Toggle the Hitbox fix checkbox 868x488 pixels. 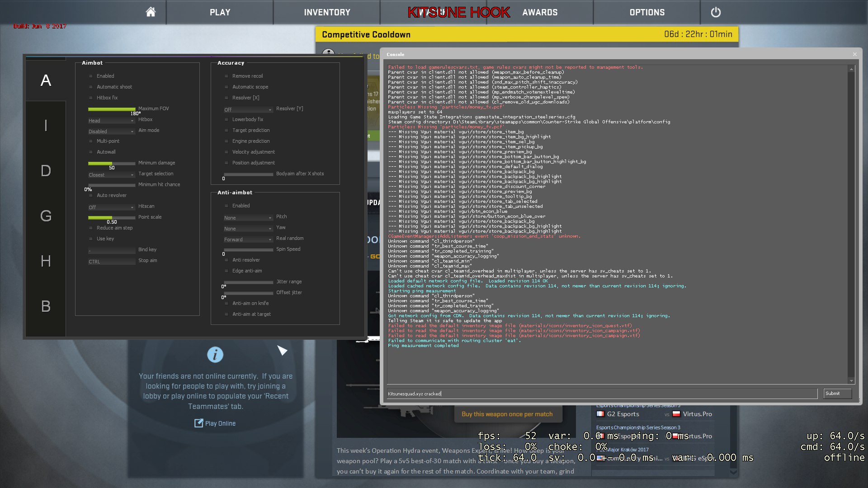[x=91, y=98]
